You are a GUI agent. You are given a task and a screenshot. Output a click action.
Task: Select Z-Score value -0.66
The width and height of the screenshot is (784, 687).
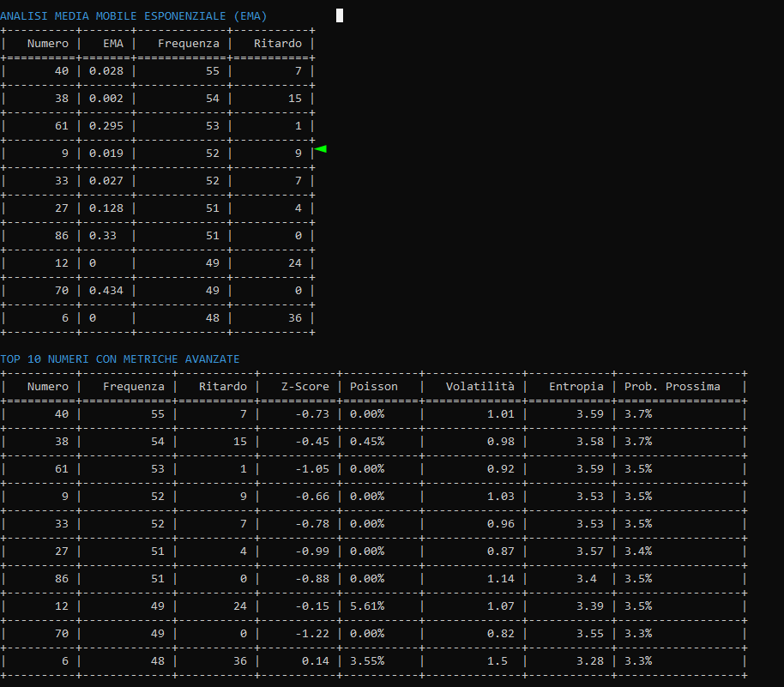pyautogui.click(x=312, y=497)
